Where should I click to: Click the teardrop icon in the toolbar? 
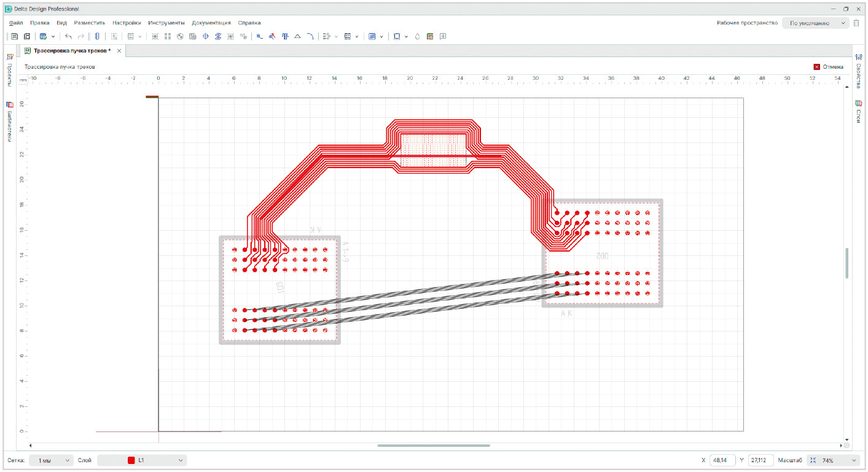pos(417,37)
